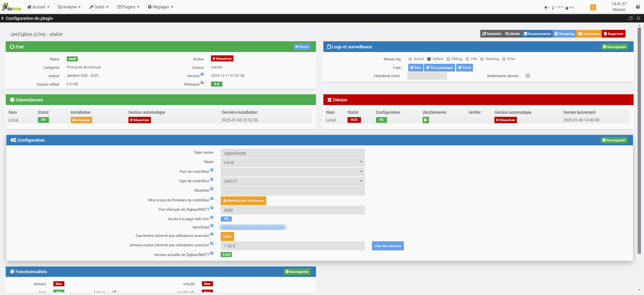Screen dimensions: 644x295
Task: Restore the plugin configuration window size
Action: 631,18
